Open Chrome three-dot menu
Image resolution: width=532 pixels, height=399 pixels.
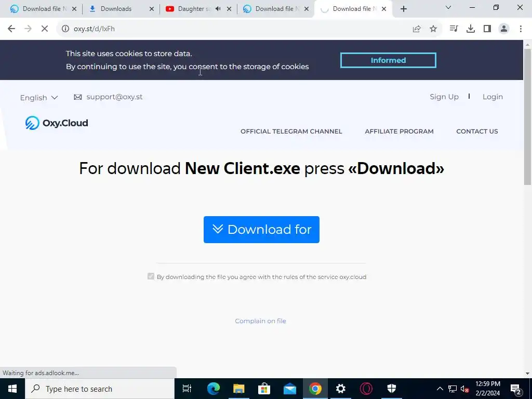click(521, 29)
